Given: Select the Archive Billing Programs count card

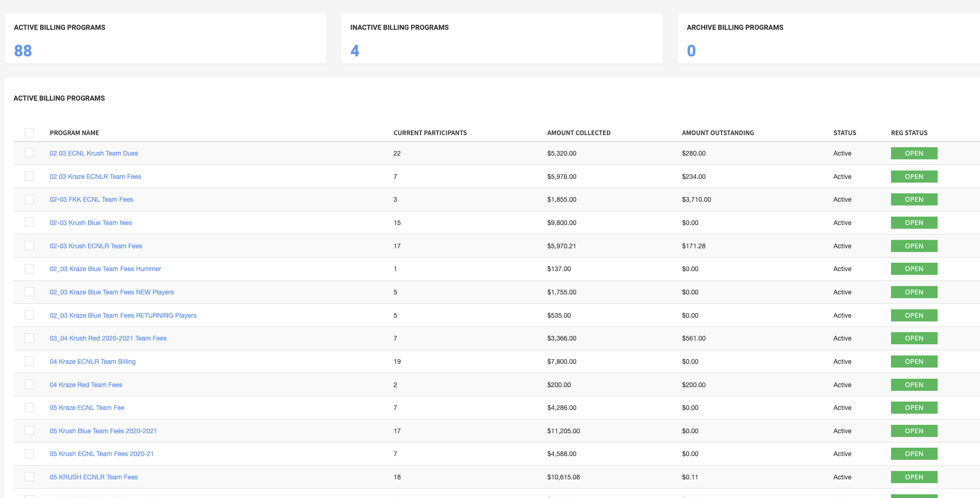Looking at the screenshot, I should (x=828, y=38).
